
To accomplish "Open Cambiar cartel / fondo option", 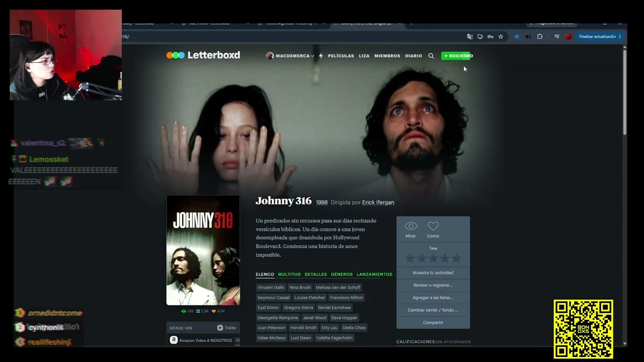I will (433, 310).
